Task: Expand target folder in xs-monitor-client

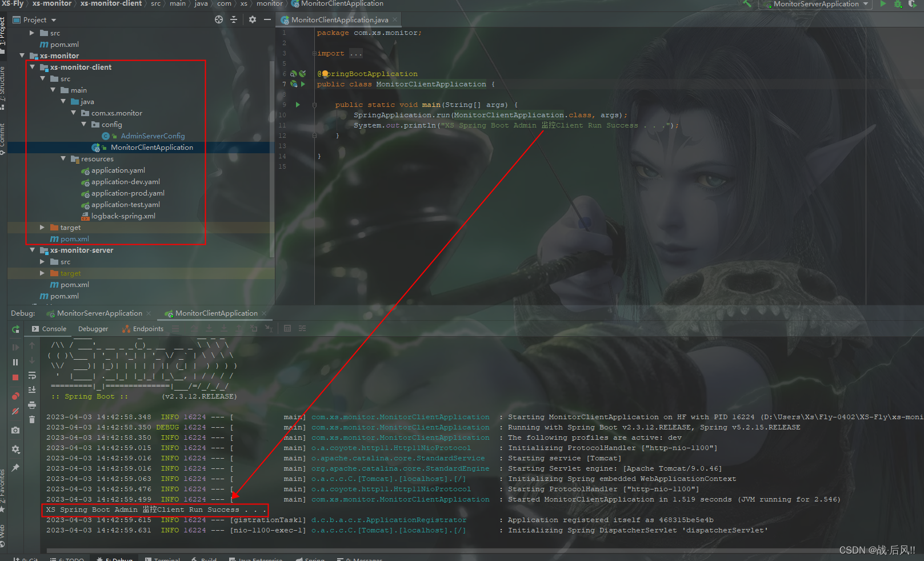Action: [x=42, y=227]
